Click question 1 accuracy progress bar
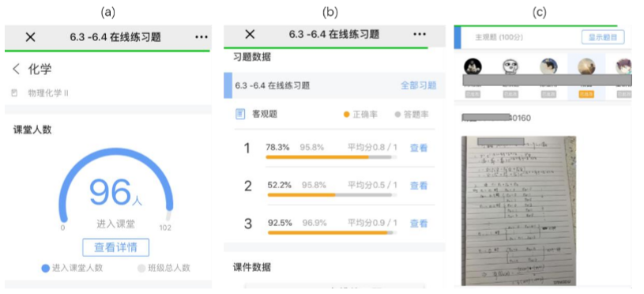 click(x=331, y=156)
